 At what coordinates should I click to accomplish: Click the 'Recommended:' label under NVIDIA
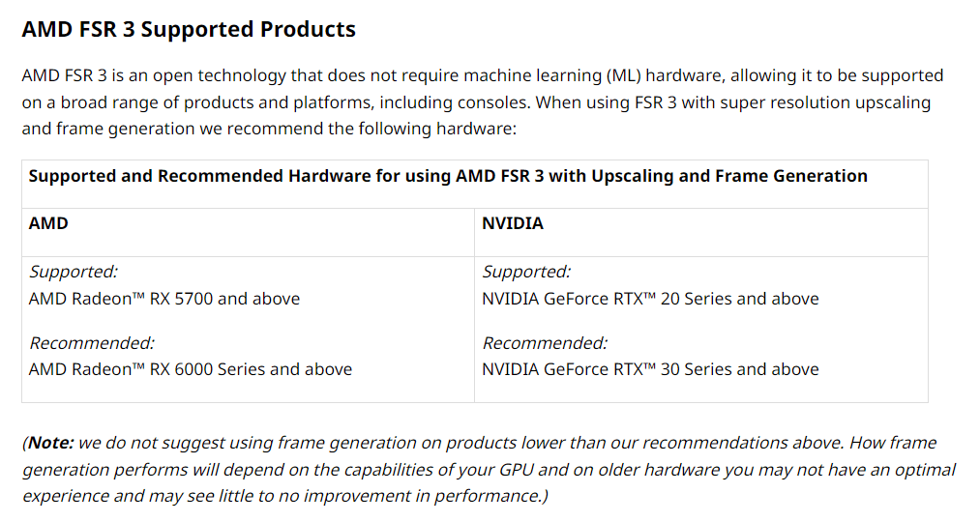coord(545,343)
